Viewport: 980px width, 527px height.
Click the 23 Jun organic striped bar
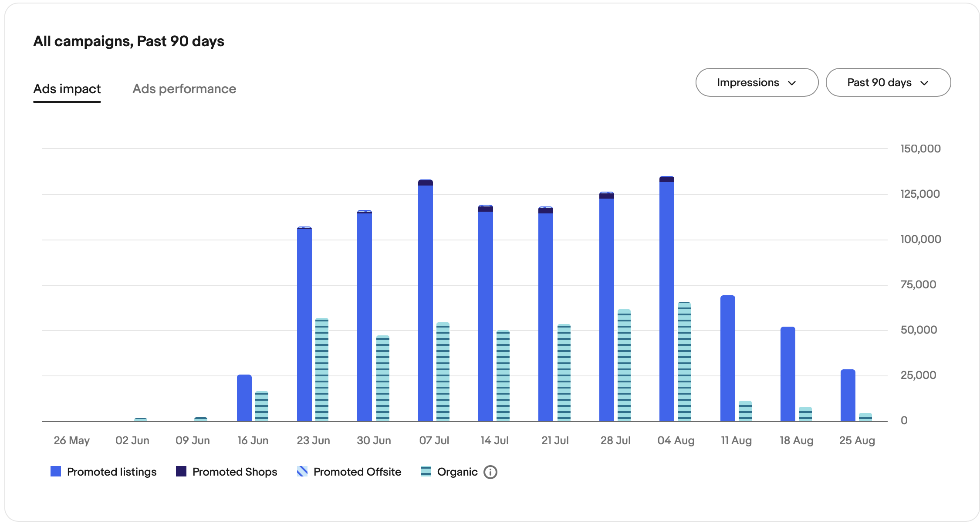[x=321, y=370]
